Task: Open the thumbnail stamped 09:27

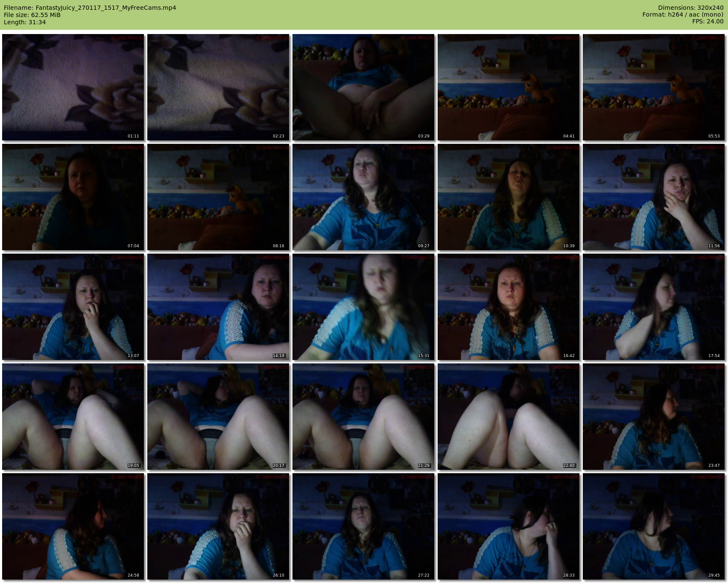Action: [x=364, y=197]
